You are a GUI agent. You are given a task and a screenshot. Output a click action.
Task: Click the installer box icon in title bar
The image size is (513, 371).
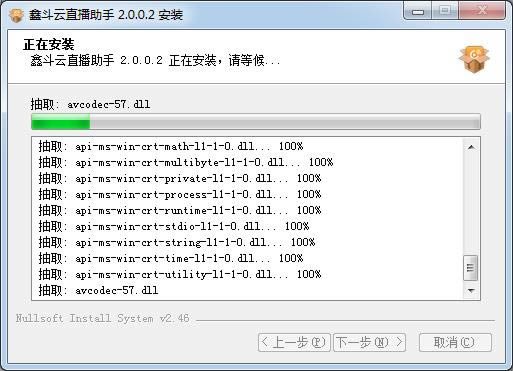pos(16,15)
